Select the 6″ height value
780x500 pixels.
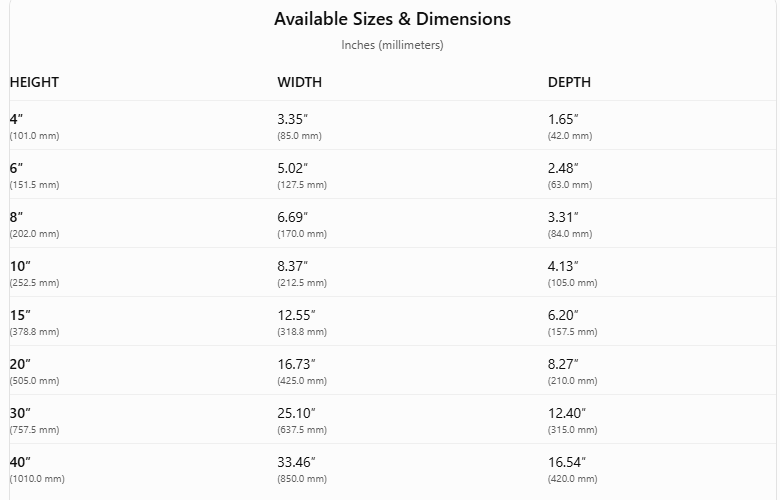[16, 168]
